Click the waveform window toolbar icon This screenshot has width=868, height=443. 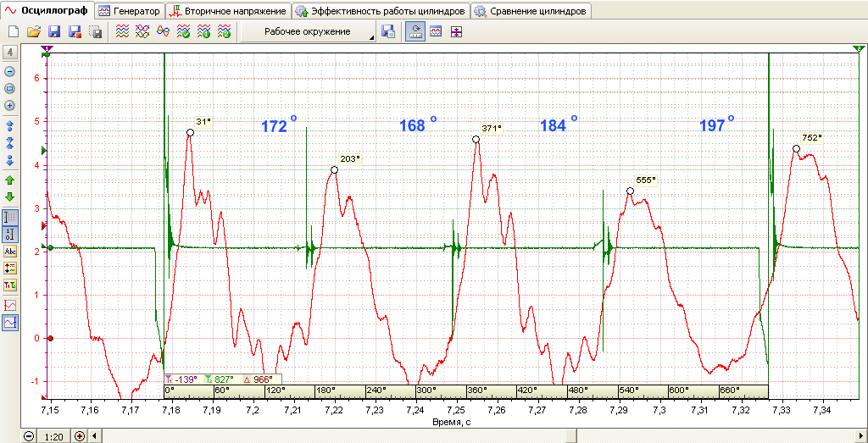tap(437, 32)
